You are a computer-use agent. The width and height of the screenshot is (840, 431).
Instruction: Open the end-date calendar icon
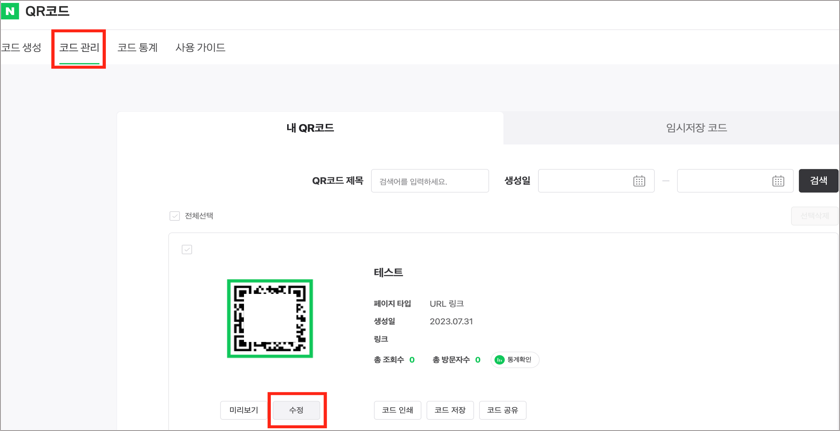[x=778, y=181]
